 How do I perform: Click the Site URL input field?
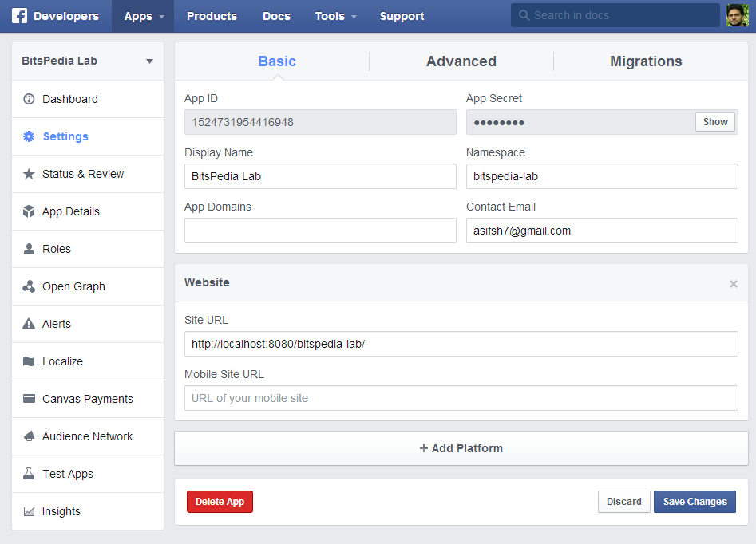(461, 344)
